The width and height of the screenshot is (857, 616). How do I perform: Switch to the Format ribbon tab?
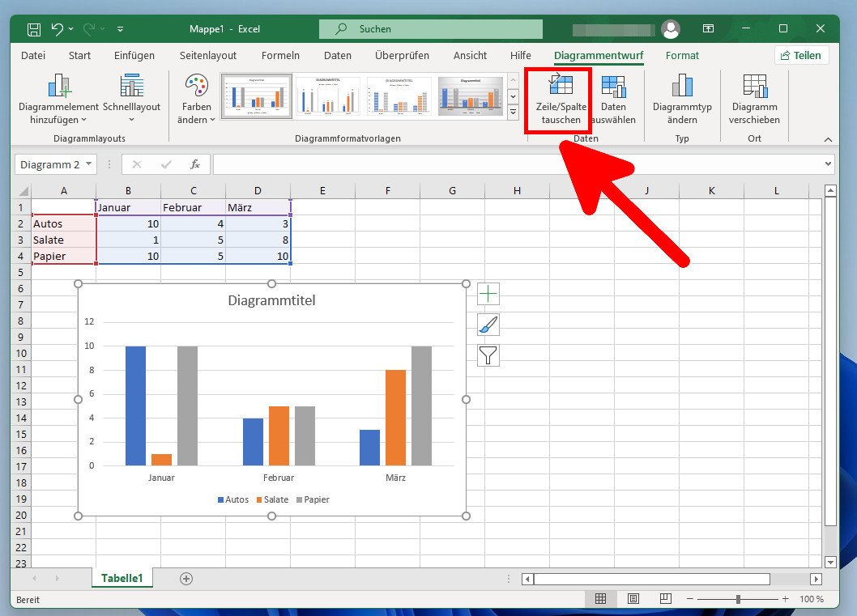[682, 55]
